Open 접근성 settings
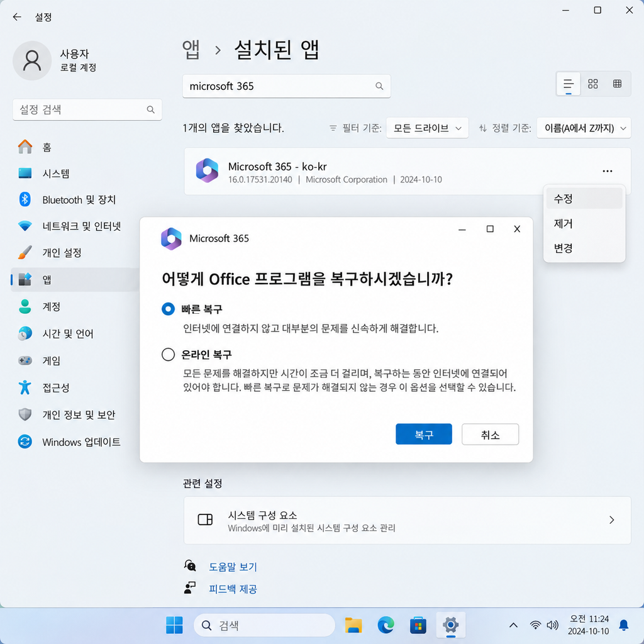 tap(75, 387)
